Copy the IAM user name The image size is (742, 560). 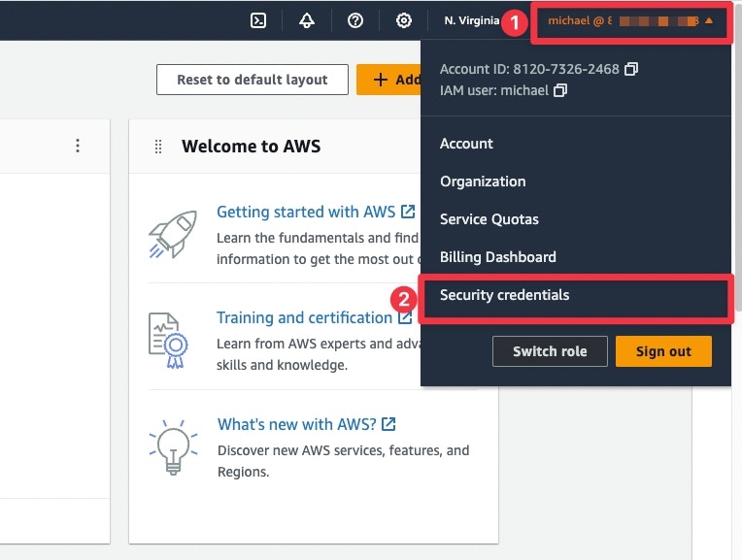point(560,90)
